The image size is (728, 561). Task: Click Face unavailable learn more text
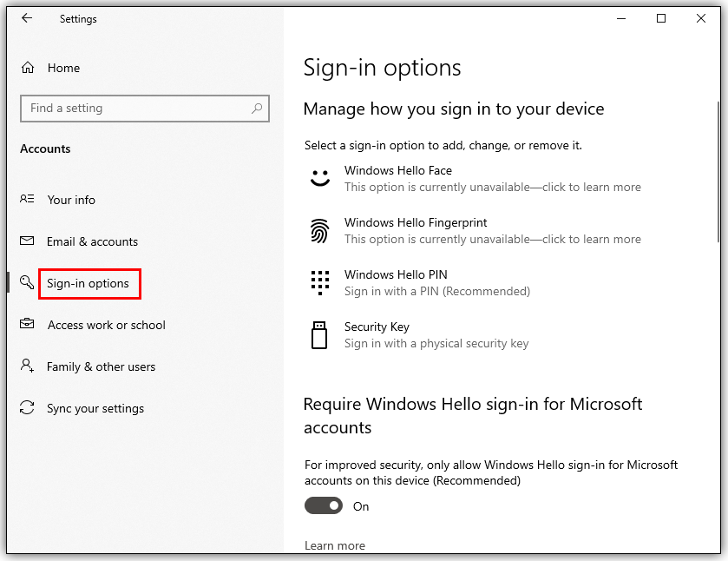[x=493, y=188]
